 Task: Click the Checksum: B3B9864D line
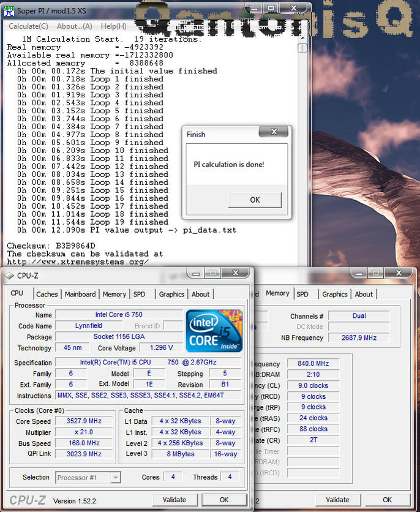point(51,246)
